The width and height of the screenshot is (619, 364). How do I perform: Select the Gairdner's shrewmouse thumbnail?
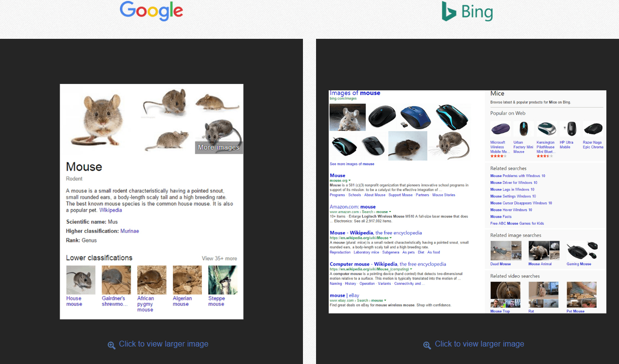(116, 280)
